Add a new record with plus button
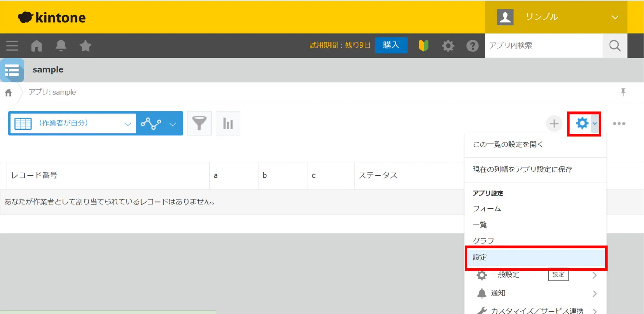This screenshot has height=314, width=644. (554, 124)
